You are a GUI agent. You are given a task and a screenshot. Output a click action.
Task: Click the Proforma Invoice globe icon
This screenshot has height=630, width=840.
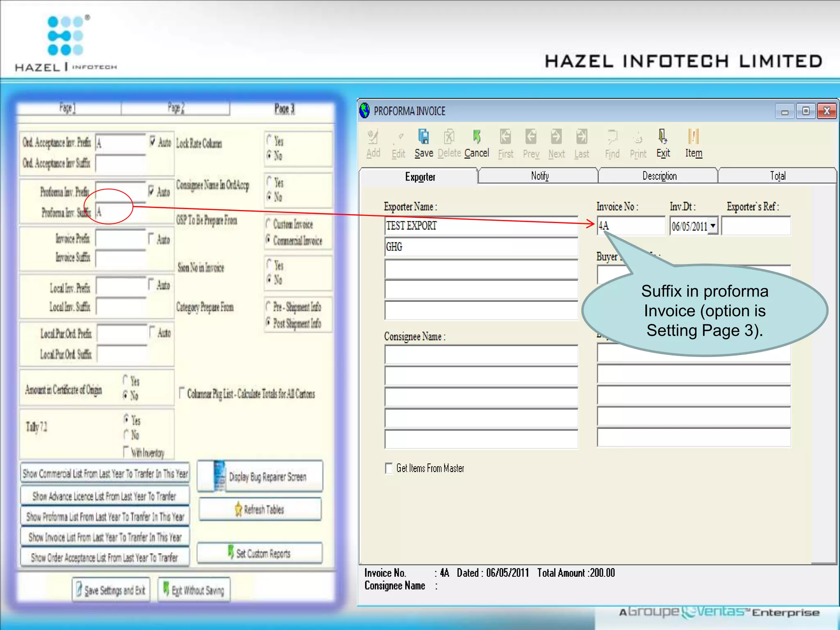[364, 111]
